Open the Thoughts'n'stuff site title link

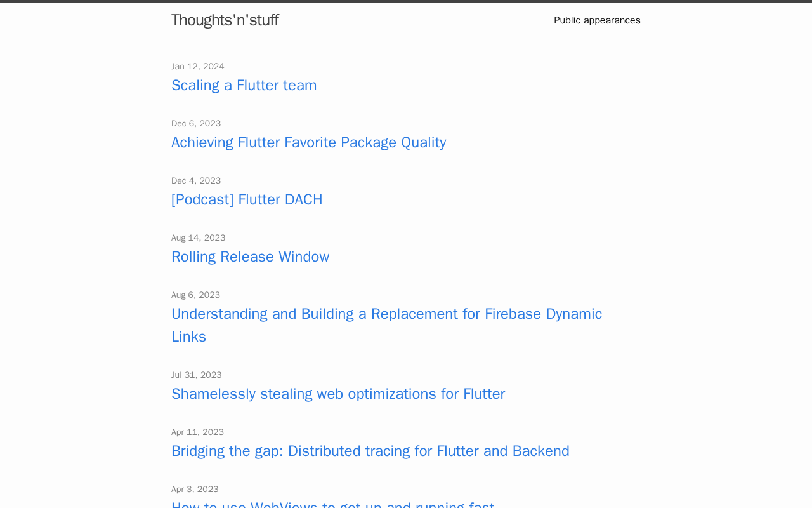225,20
